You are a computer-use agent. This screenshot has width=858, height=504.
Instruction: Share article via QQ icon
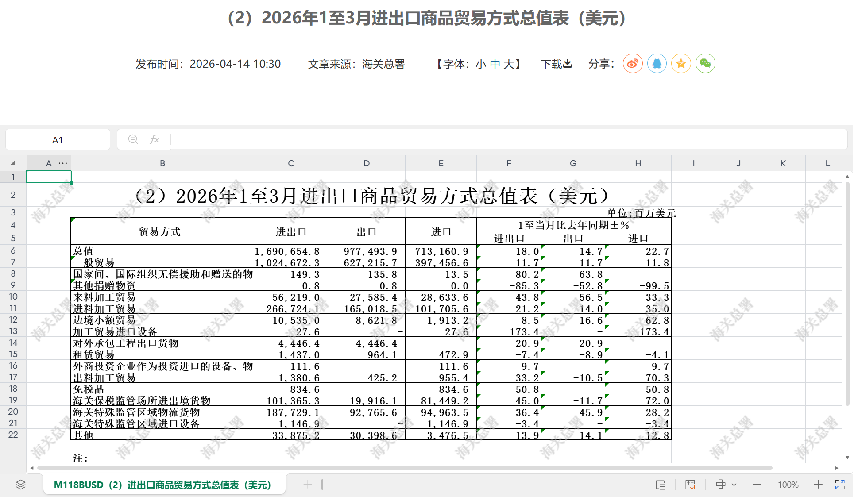pyautogui.click(x=657, y=64)
